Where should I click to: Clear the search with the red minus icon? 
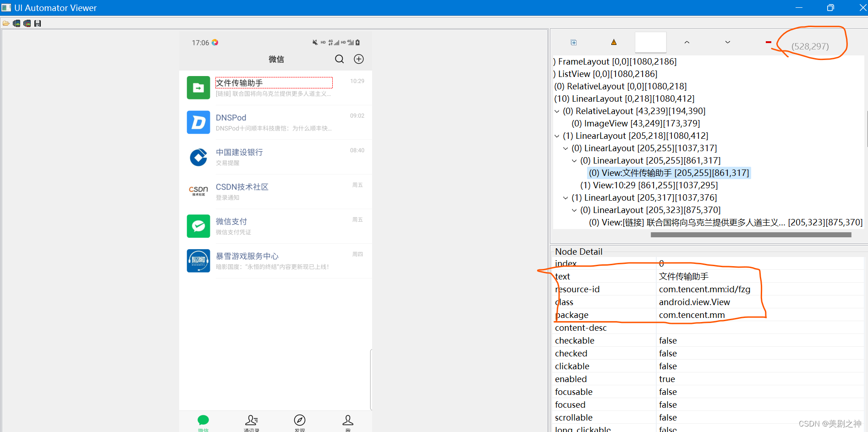coord(768,42)
